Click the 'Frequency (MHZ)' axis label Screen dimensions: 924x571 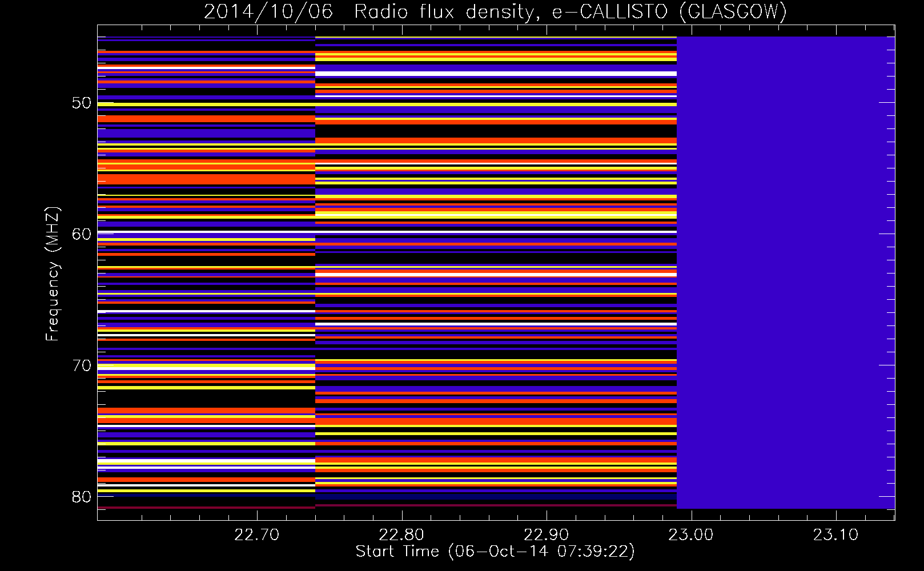[x=53, y=274]
